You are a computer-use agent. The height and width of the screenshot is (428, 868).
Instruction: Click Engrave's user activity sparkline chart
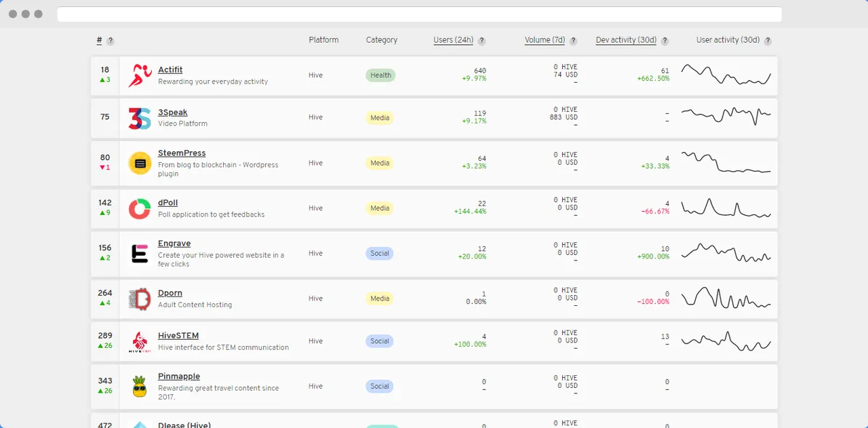[x=726, y=253]
